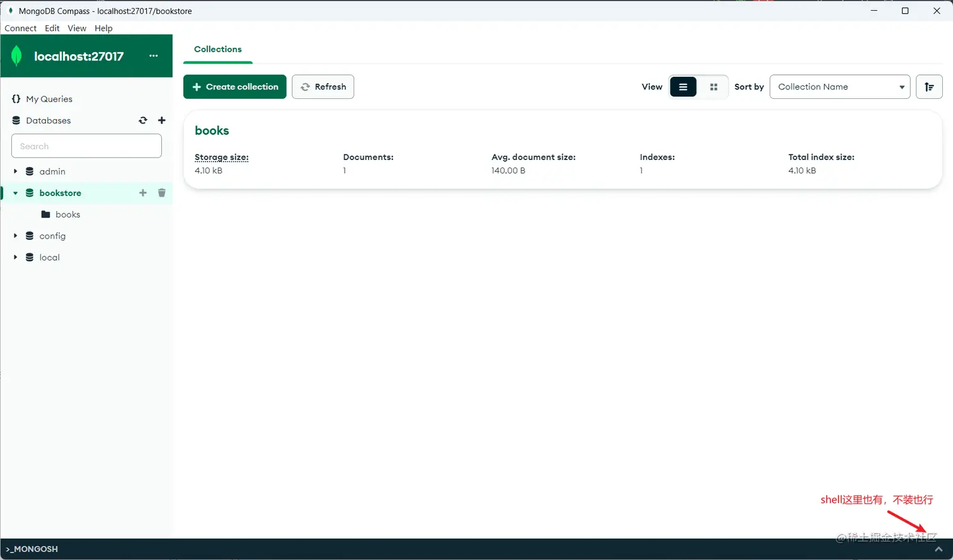Open the Edit menu
This screenshot has height=560, width=953.
tap(52, 28)
